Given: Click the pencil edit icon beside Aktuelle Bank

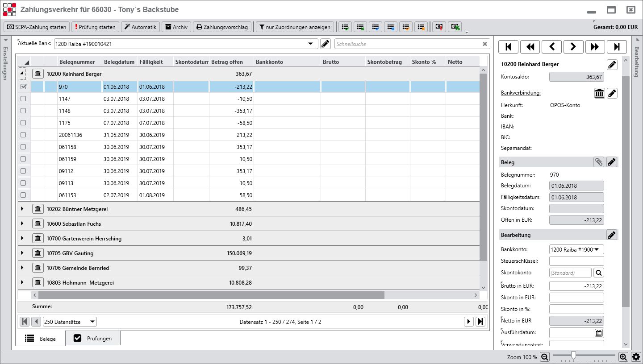Looking at the screenshot, I should pyautogui.click(x=326, y=44).
